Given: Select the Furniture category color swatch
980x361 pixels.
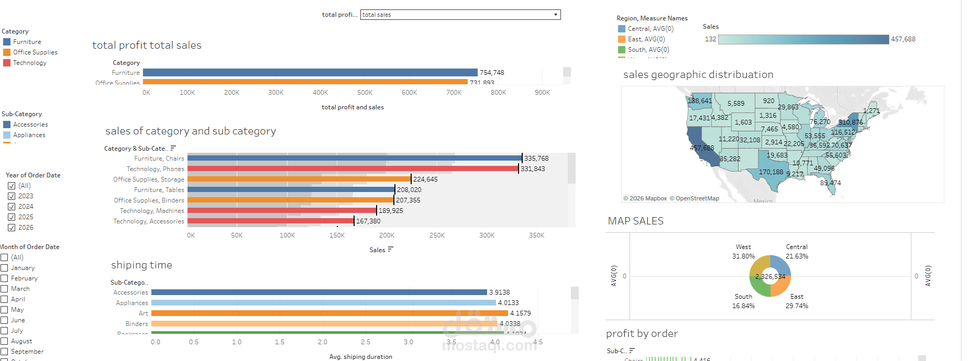Looking at the screenshot, I should pos(7,42).
